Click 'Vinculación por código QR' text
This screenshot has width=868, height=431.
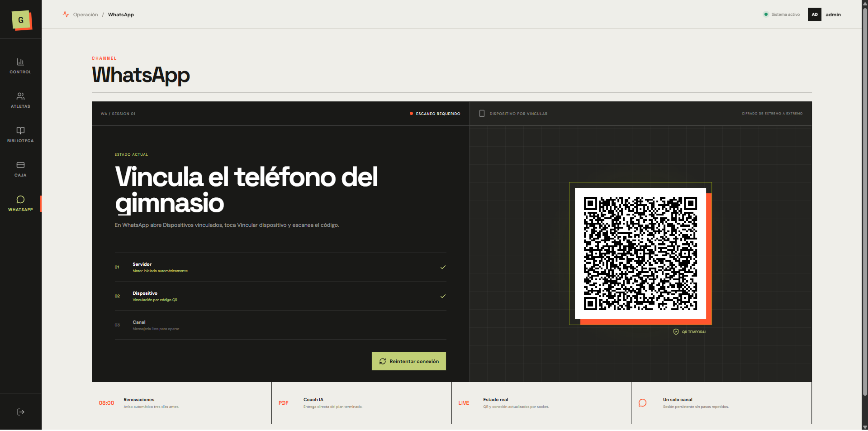(x=155, y=300)
